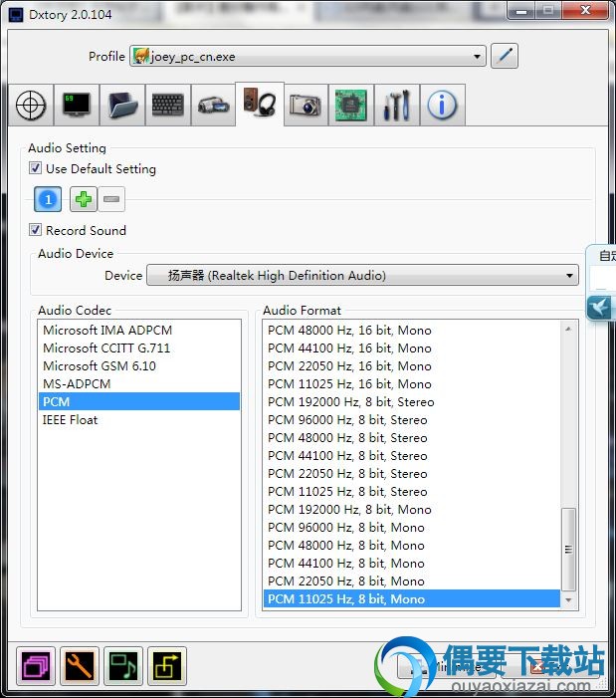Open the Profile dropdown joey_pc_cn.exe
The width and height of the screenshot is (616, 698).
(308, 56)
